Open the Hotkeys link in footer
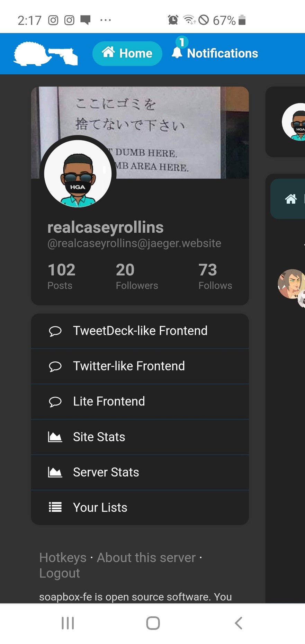The width and height of the screenshot is (305, 644). pyautogui.click(x=63, y=558)
